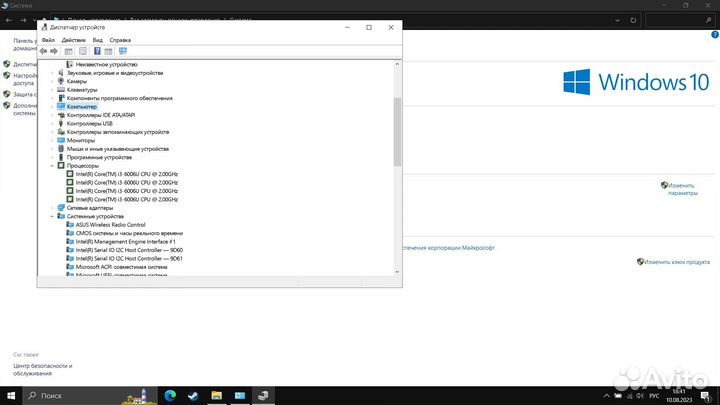Expand the Сетевые адаптеры node
The height and width of the screenshot is (405, 720).
click(52, 208)
